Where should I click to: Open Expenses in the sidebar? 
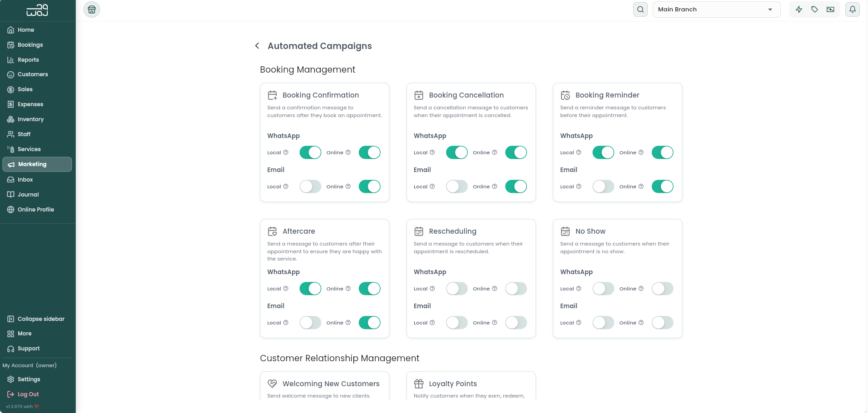[37, 104]
